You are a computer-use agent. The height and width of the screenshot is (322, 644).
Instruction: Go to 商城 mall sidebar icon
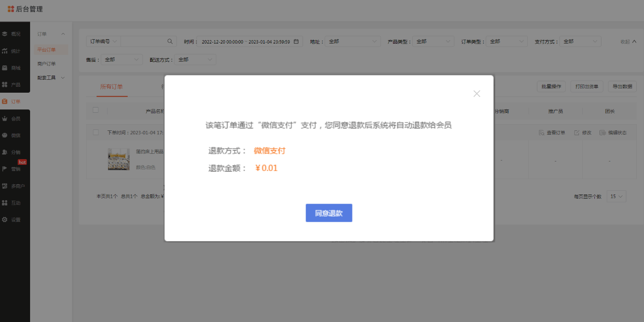(5, 68)
